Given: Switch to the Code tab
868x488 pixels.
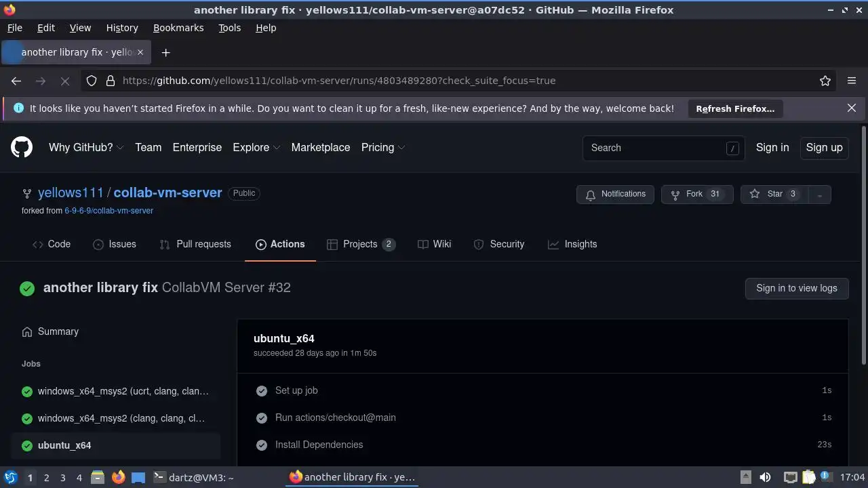Looking at the screenshot, I should [52, 244].
